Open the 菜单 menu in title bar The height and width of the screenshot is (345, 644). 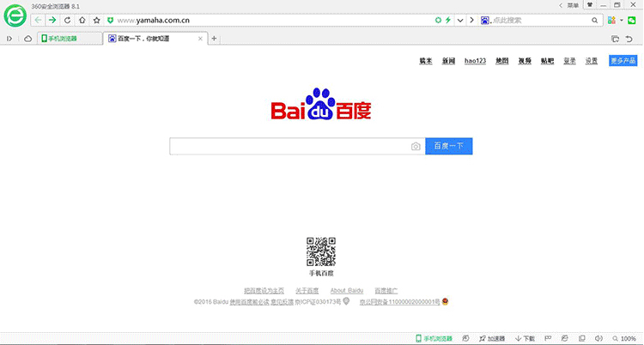[x=572, y=5]
